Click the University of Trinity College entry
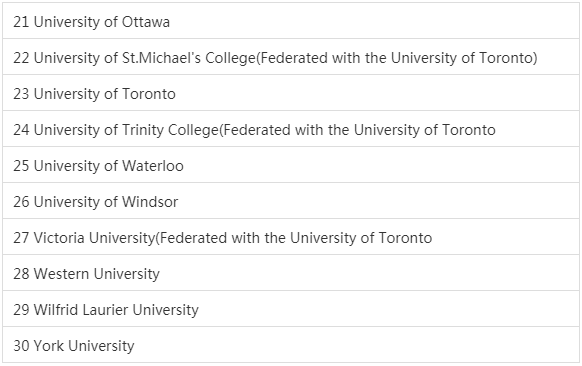 [x=291, y=128]
